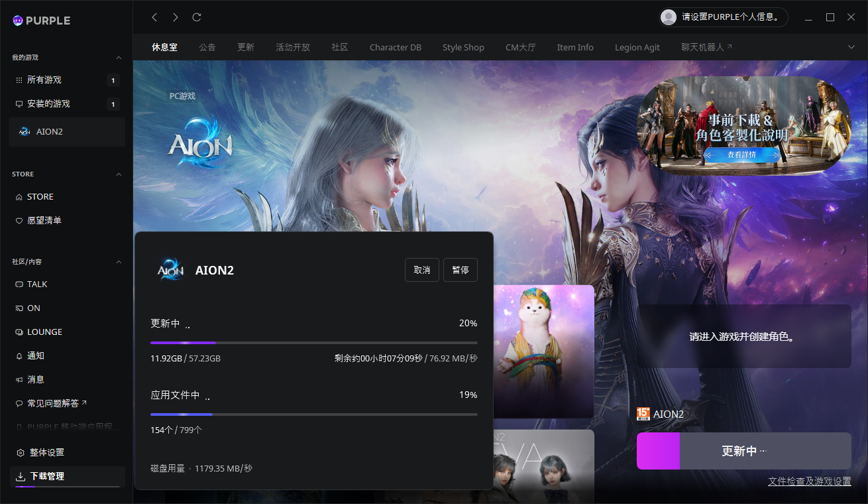
Task: Click the 更新中 update progress bar
Action: point(743,451)
